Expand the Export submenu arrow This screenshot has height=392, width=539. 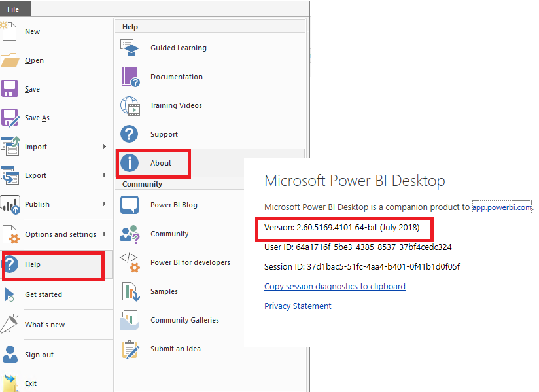[x=105, y=175]
